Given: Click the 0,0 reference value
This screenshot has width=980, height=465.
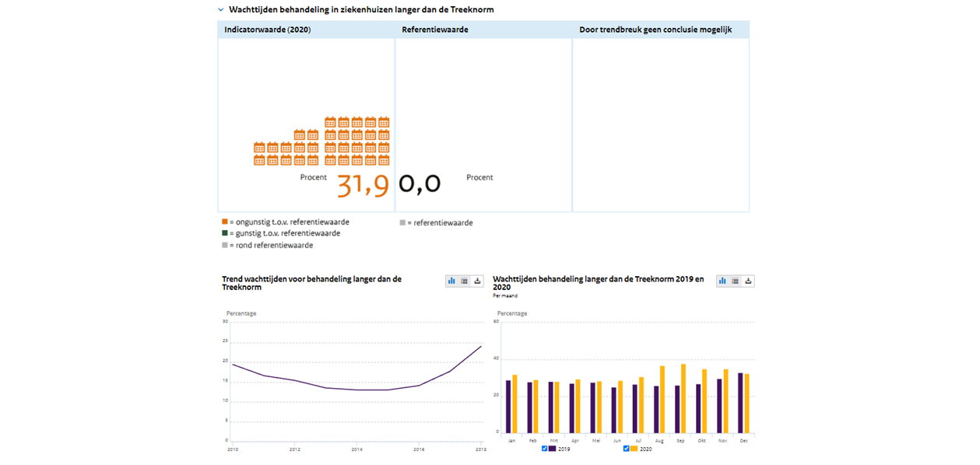Looking at the screenshot, I should [420, 184].
